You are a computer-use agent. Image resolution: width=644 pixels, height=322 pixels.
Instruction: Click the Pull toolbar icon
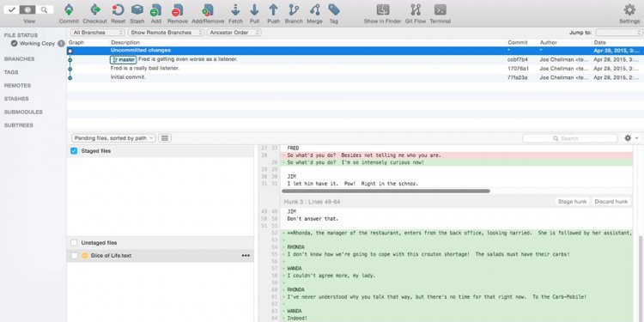coord(255,9)
